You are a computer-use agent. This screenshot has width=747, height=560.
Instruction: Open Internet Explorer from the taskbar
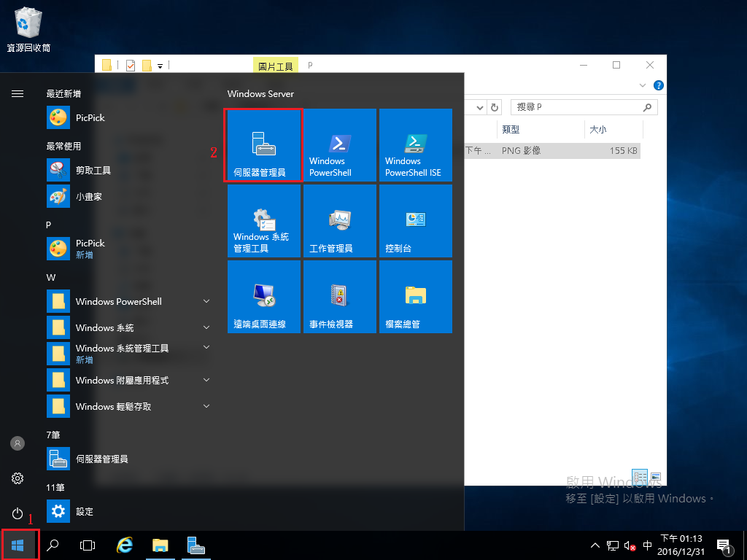pos(124,545)
